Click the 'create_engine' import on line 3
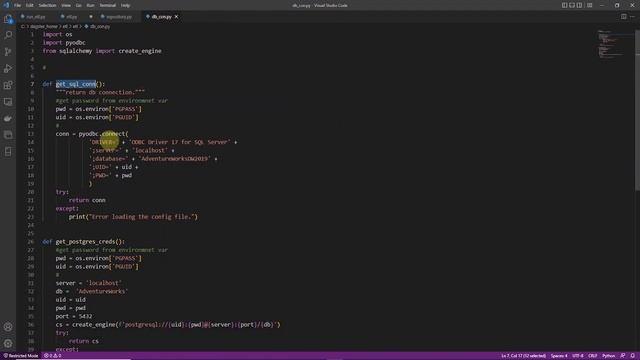 tap(140, 51)
